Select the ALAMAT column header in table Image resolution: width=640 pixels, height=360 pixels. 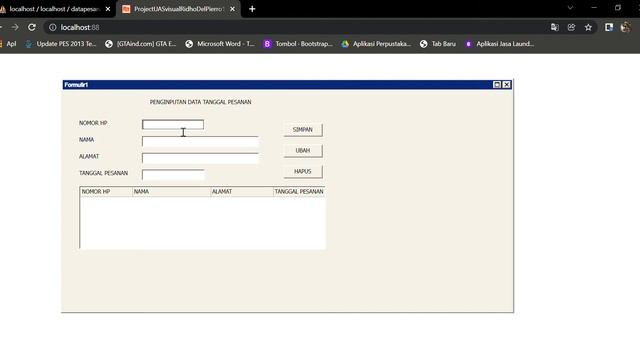pos(242,191)
